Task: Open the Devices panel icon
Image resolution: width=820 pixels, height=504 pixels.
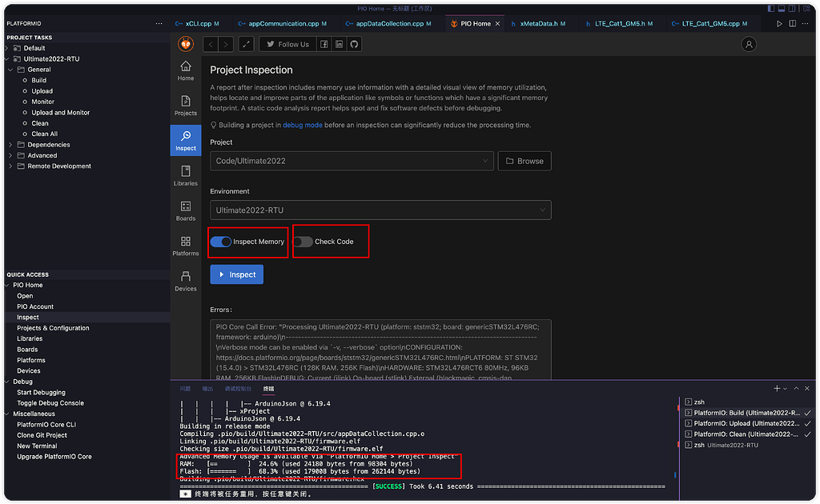Action: tap(185, 277)
